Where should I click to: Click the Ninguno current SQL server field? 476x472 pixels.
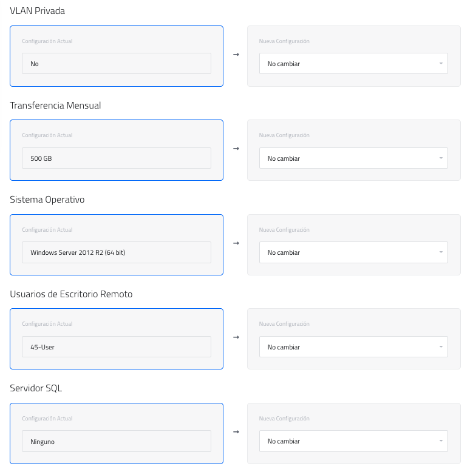[117, 441]
